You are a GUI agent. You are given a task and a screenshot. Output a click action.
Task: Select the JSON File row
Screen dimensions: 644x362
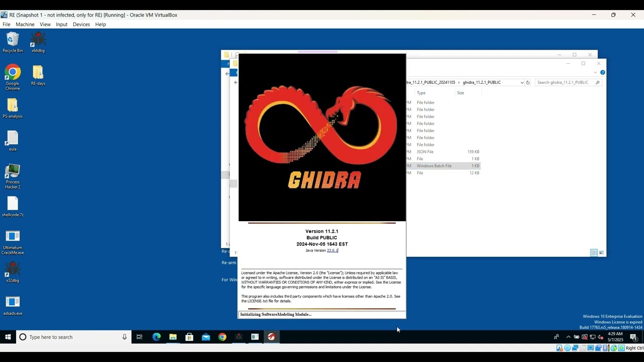tap(443, 152)
